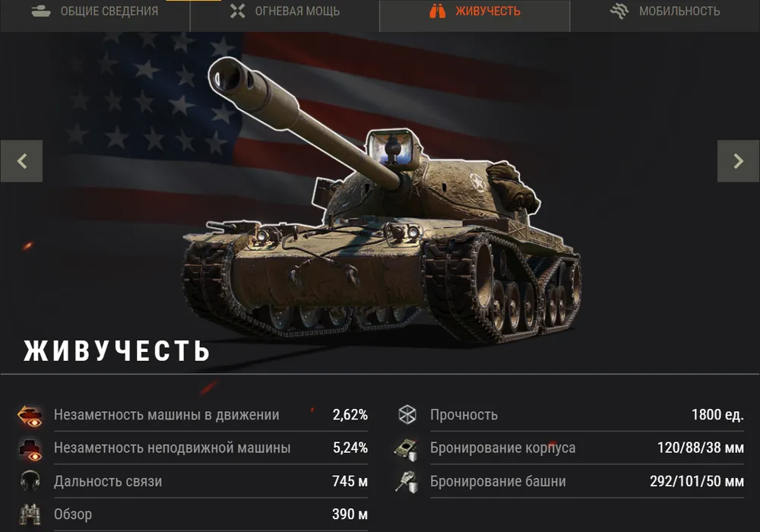Select the Живучесть tab
760x532 pixels.
(475, 11)
